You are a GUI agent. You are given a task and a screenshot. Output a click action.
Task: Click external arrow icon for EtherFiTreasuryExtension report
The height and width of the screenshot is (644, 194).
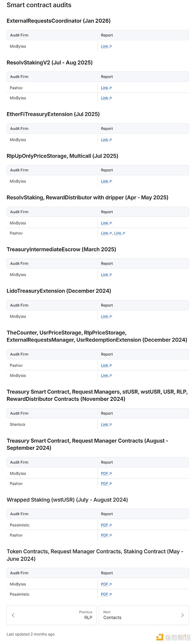tap(111, 140)
